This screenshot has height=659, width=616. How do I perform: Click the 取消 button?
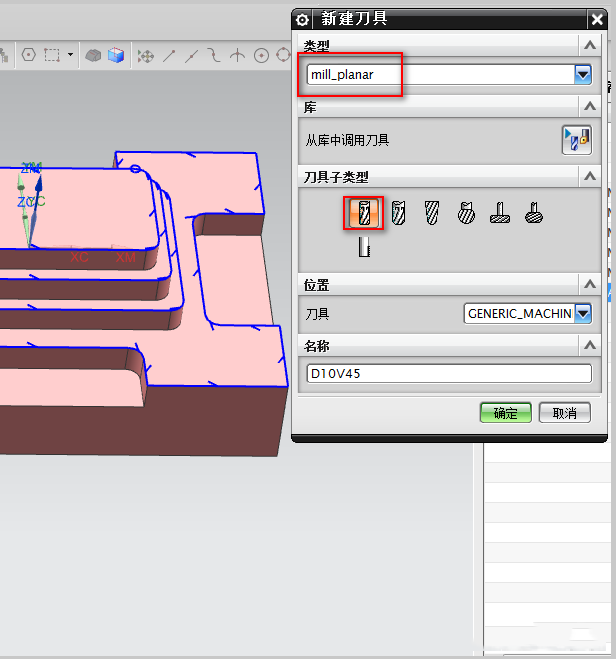point(564,413)
